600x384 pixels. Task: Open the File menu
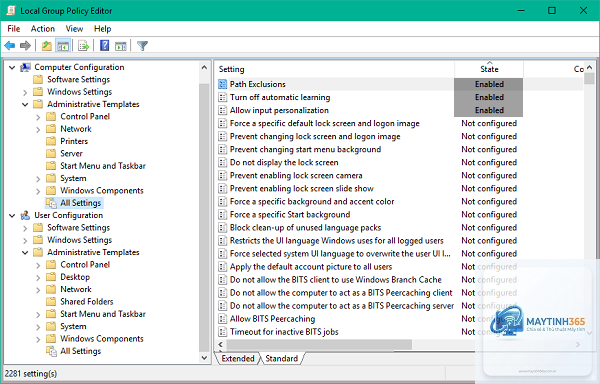[x=14, y=29]
